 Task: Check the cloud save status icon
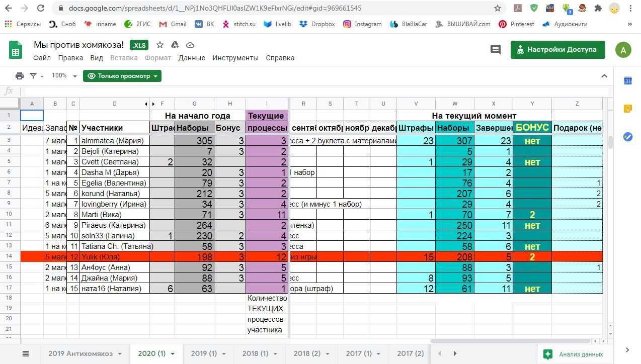[x=190, y=45]
